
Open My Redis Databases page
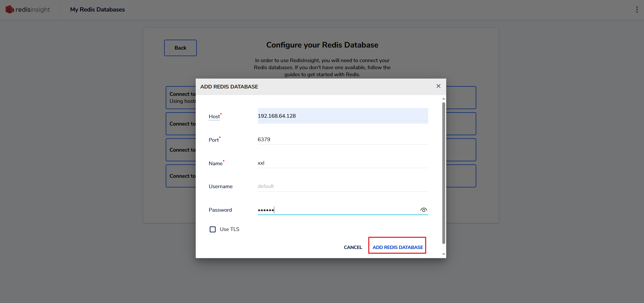click(97, 9)
